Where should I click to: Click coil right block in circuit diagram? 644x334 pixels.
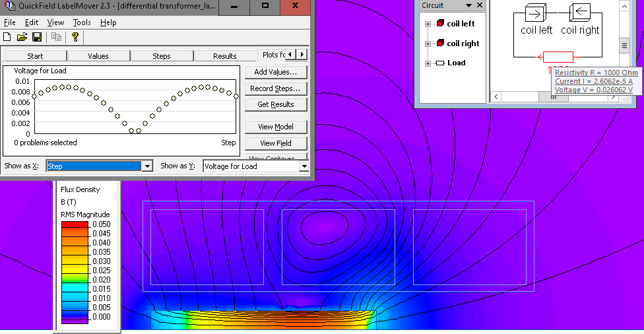click(579, 13)
